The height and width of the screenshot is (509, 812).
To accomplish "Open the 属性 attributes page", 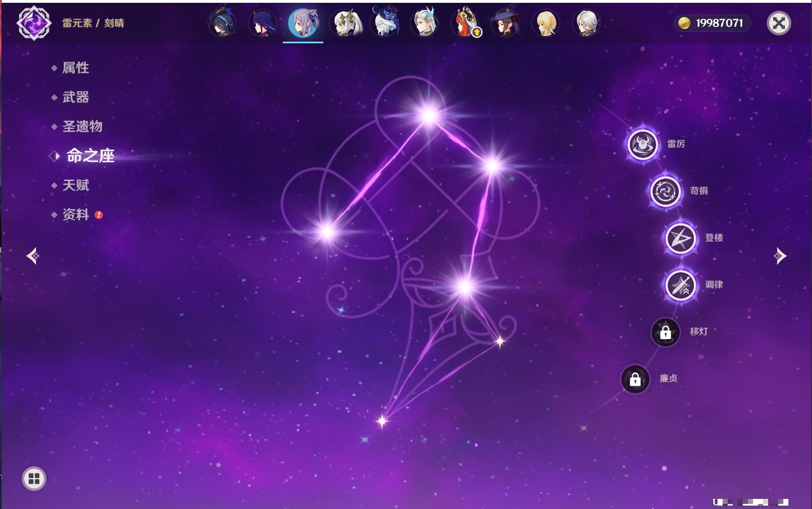I will [75, 68].
